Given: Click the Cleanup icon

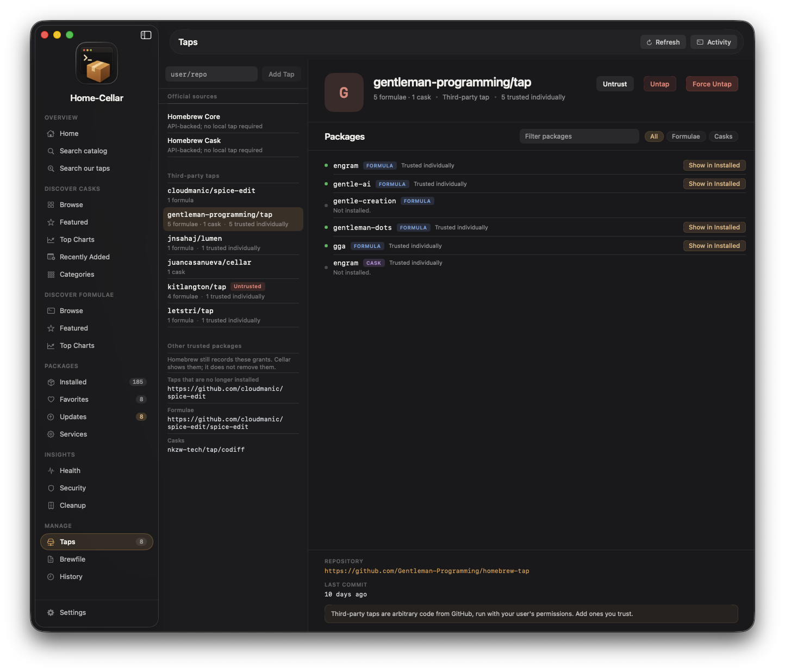Looking at the screenshot, I should pos(51,506).
